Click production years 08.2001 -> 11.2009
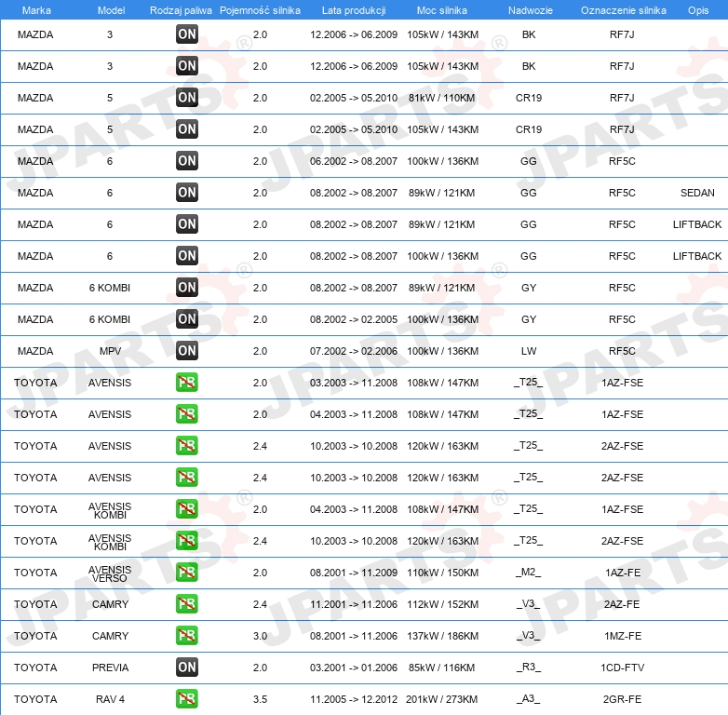Viewport: 728px width, 715px height. pos(354,573)
